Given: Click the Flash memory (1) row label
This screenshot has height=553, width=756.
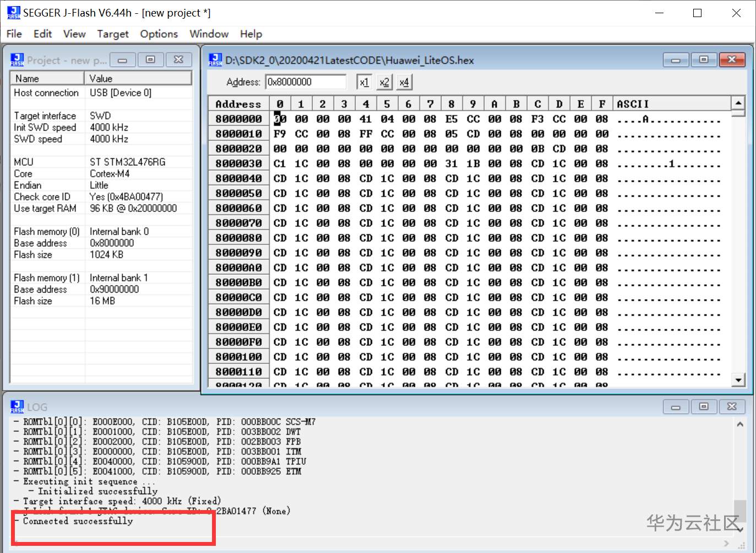Looking at the screenshot, I should tap(47, 278).
